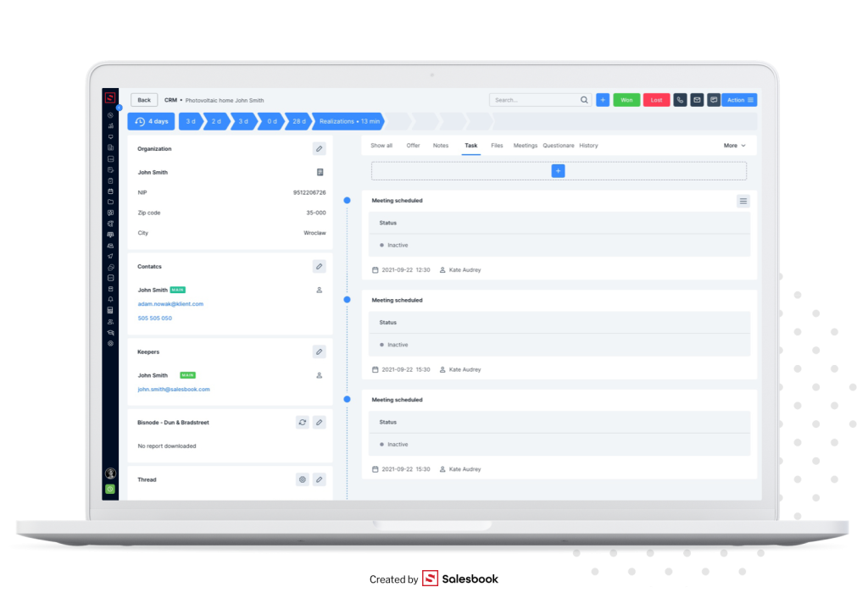The height and width of the screenshot is (598, 868).
Task: Open the Questionare tab
Action: coord(558,145)
